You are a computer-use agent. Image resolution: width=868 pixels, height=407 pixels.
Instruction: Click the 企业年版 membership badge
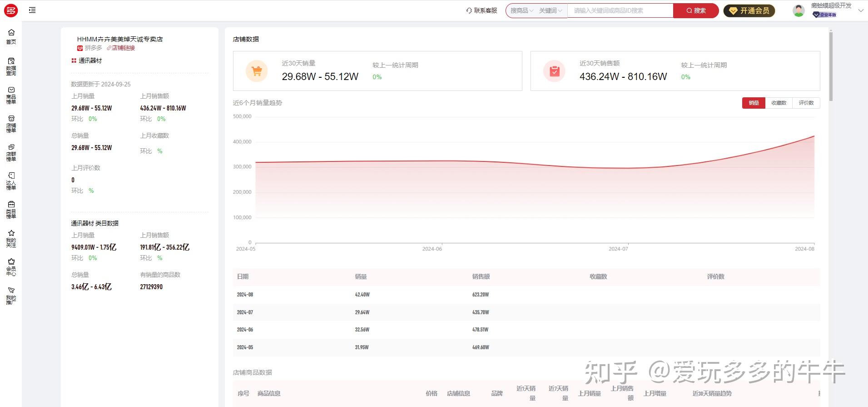[x=824, y=15]
